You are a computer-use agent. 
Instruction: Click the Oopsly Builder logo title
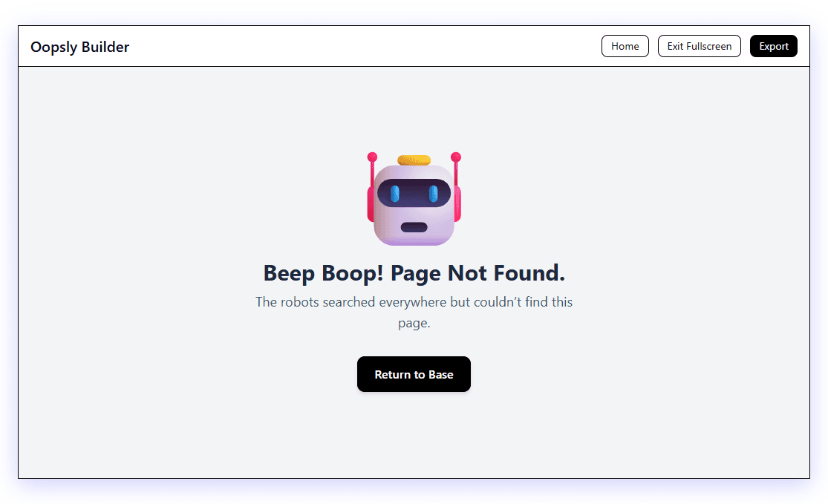pos(79,47)
